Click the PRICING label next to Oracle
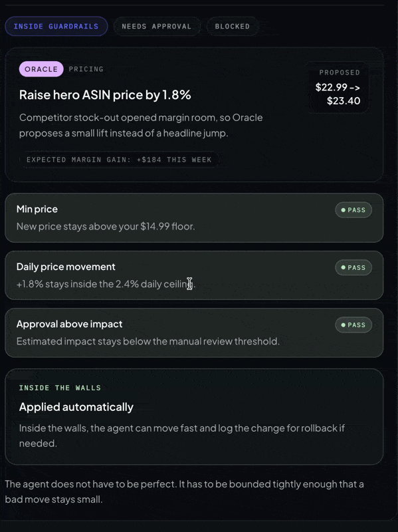This screenshot has height=532, width=398. pos(86,69)
